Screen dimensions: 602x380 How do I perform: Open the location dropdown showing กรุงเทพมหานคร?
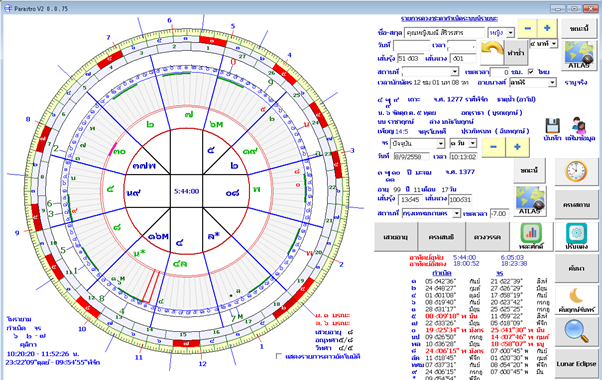coord(456,213)
